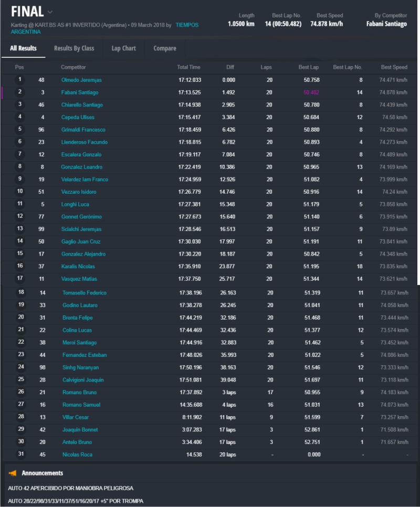Open Chiarello Santiago's competitor details
Image resolution: width=420 pixels, height=507 pixels.
[82, 105]
